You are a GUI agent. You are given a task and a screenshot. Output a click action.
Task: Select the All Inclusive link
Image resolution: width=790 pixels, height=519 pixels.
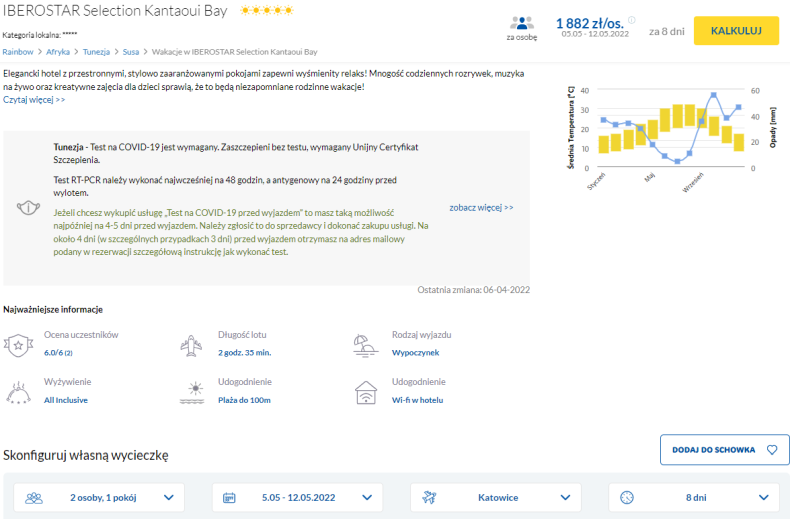click(x=65, y=400)
